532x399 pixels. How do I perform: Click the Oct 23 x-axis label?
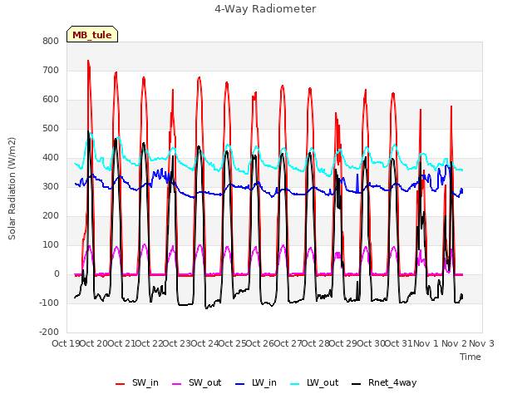(x=177, y=343)
